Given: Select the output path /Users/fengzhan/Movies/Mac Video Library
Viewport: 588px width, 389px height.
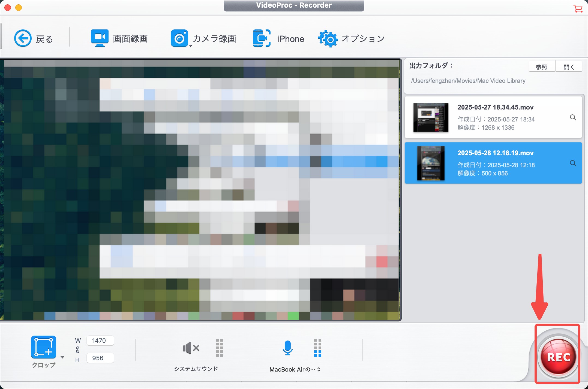Looking at the screenshot, I should [x=468, y=81].
